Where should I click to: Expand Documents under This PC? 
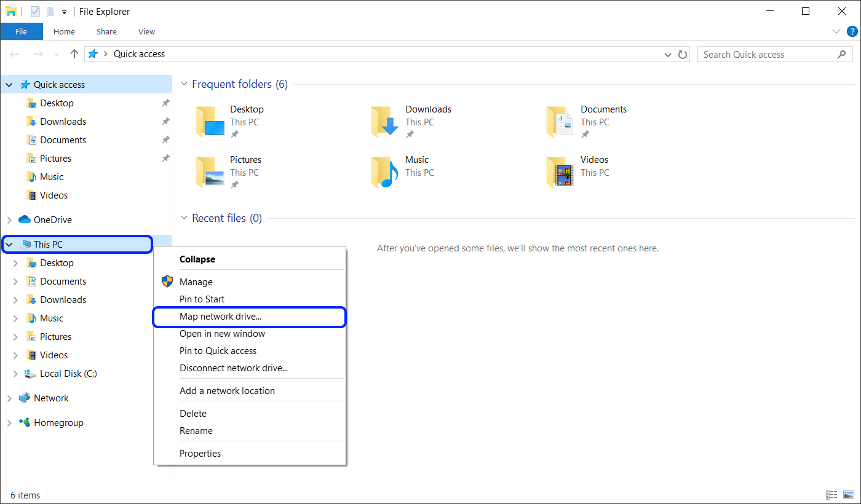click(15, 282)
